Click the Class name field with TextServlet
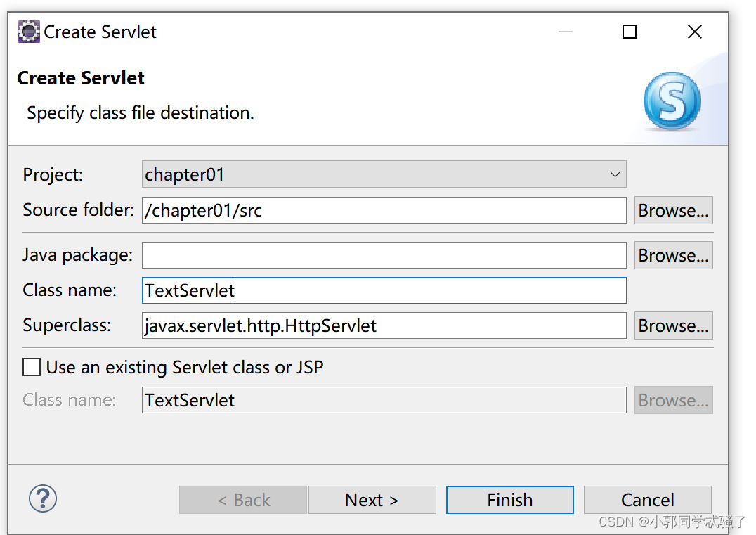The height and width of the screenshot is (535, 756). coord(383,290)
